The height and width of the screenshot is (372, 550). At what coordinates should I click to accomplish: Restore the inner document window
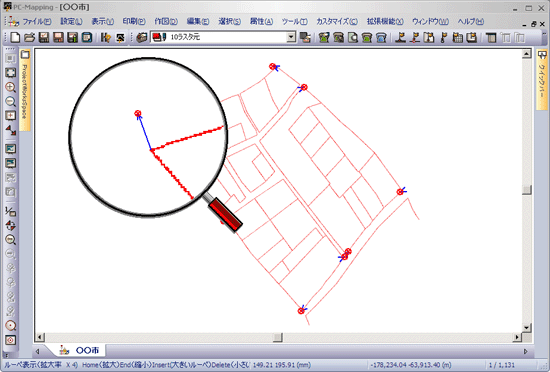[x=533, y=24]
